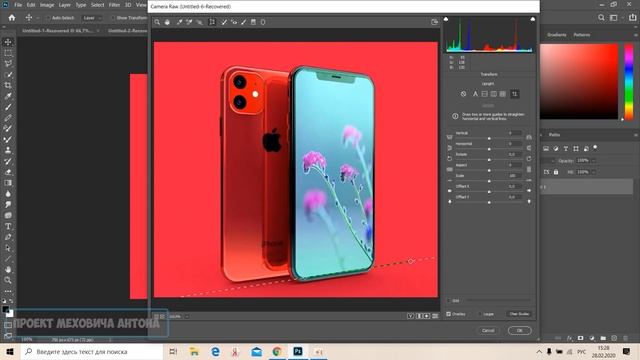This screenshot has width=640, height=360.
Task: Select the Graduated Filter tool in Camera Raw
Action: [253, 22]
